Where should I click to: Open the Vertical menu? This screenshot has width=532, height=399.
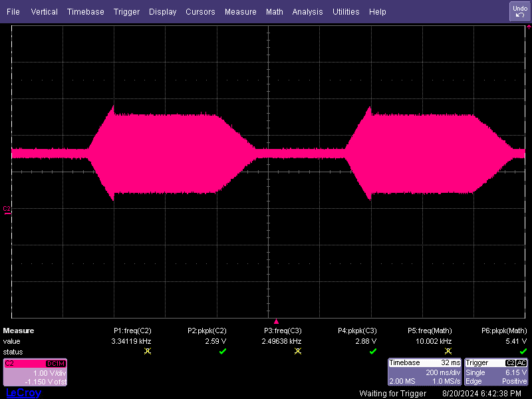point(44,12)
